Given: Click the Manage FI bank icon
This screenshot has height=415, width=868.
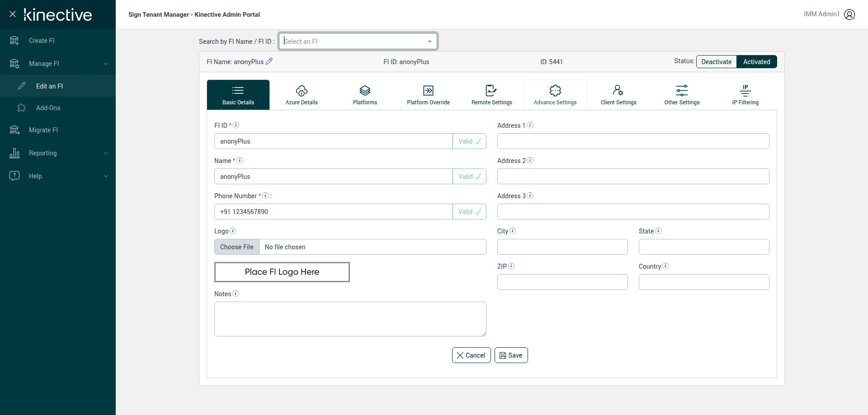Looking at the screenshot, I should point(14,64).
